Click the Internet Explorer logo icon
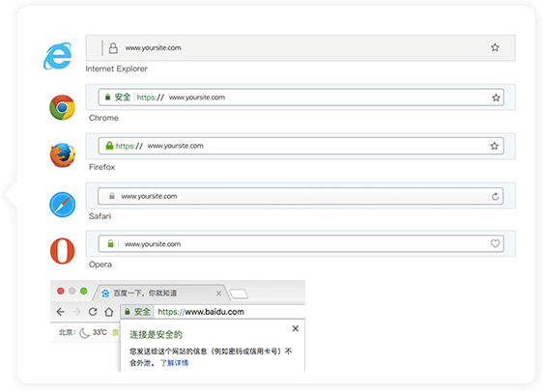The height and width of the screenshot is (392, 543). pos(58,56)
